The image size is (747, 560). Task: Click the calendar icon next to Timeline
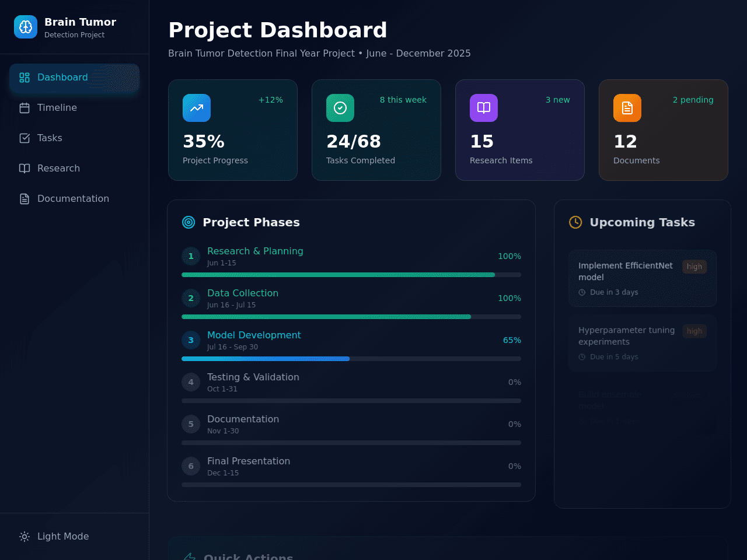pos(25,108)
